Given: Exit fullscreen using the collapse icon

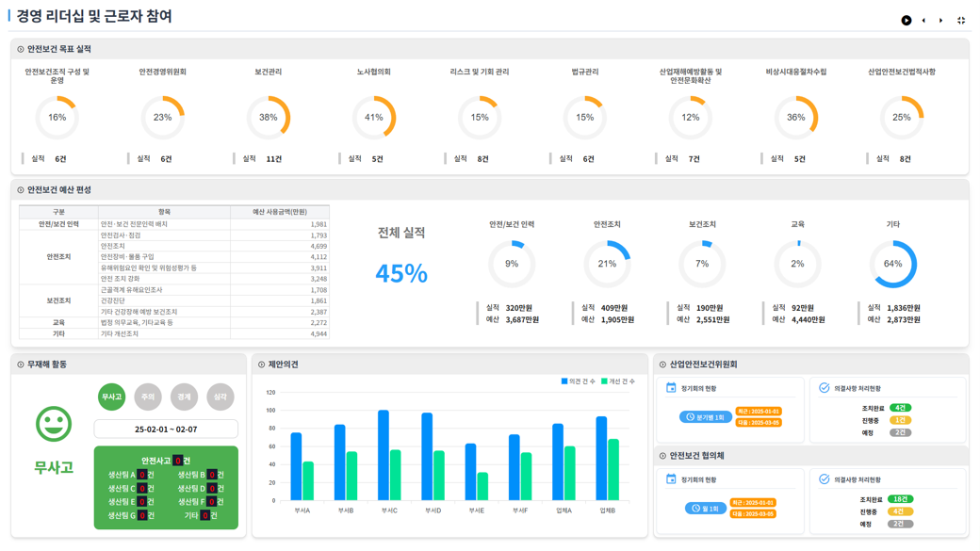Looking at the screenshot, I should [961, 21].
